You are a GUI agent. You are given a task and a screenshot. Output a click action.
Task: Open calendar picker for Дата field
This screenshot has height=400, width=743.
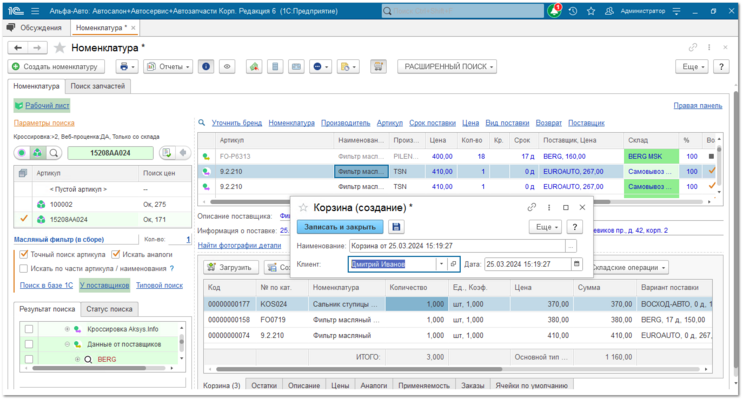point(577,264)
